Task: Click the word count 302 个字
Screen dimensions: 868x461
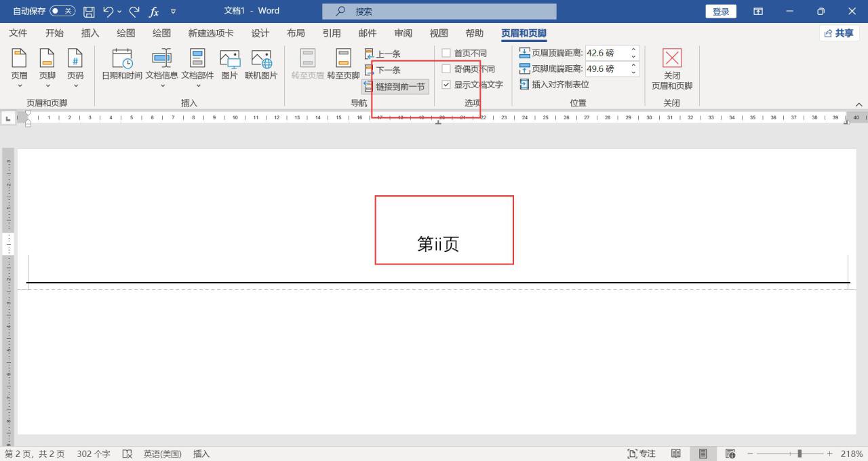Action: 94,454
